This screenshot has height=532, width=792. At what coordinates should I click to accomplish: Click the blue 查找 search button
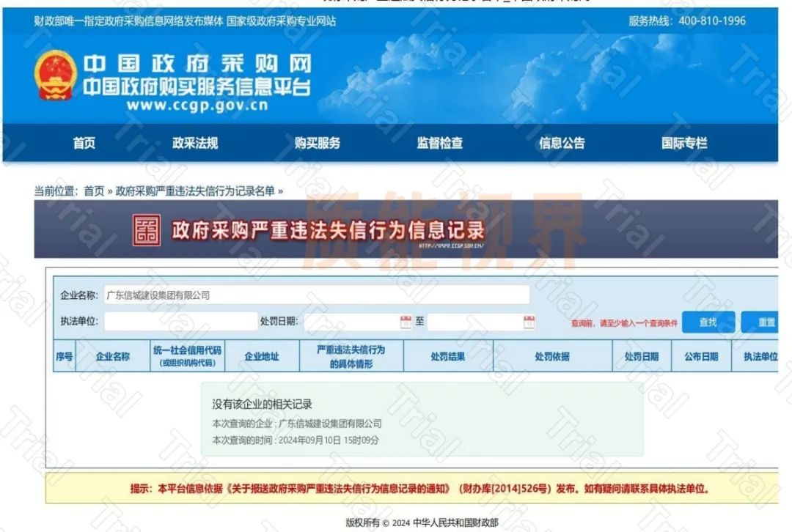coord(708,322)
